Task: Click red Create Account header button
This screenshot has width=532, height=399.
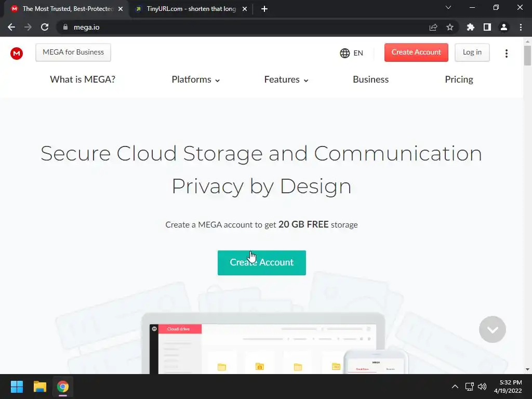Action: tap(416, 52)
